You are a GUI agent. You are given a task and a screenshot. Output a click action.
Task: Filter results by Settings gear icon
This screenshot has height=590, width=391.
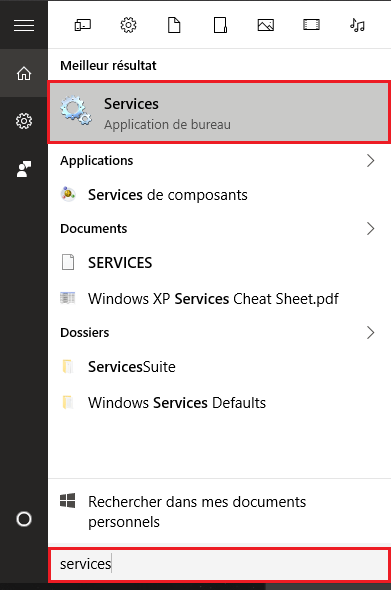click(x=128, y=25)
